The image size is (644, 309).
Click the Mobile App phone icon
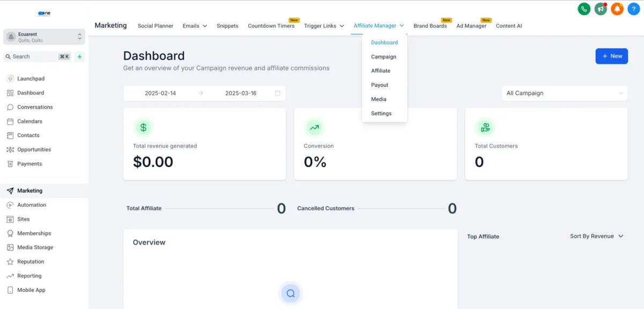click(10, 290)
